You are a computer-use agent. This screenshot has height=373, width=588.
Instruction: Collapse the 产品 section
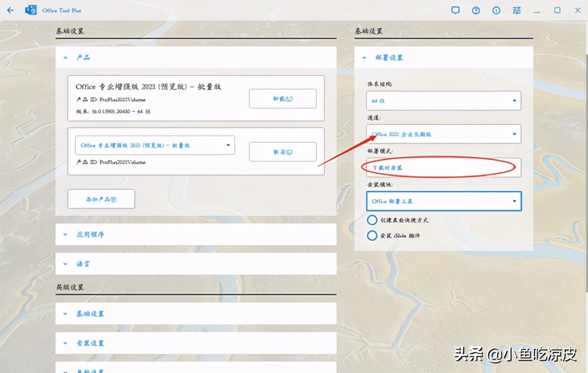[x=196, y=57]
